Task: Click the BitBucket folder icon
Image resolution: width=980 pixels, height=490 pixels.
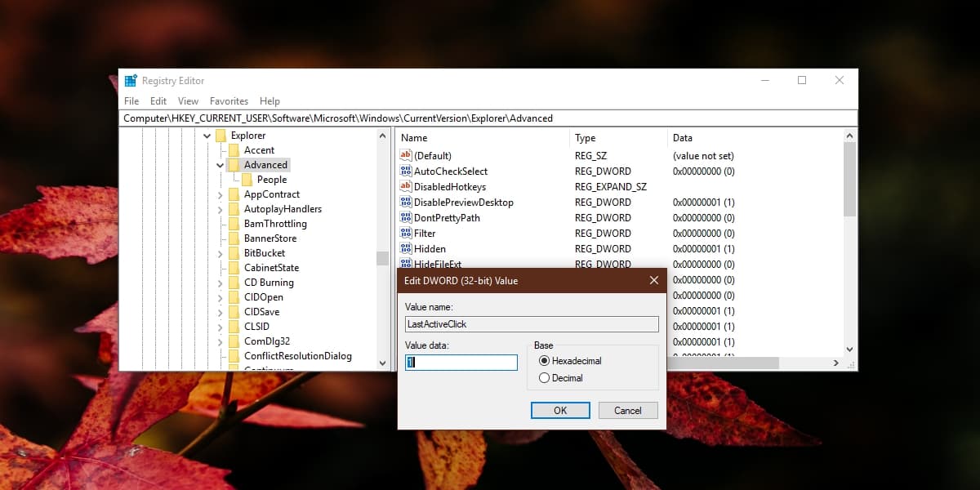Action: click(234, 253)
